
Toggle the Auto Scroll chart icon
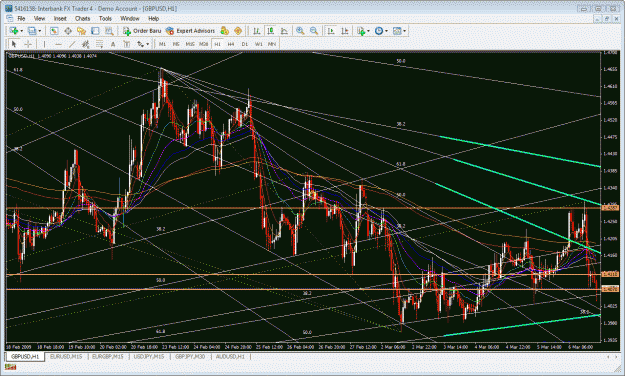331,31
